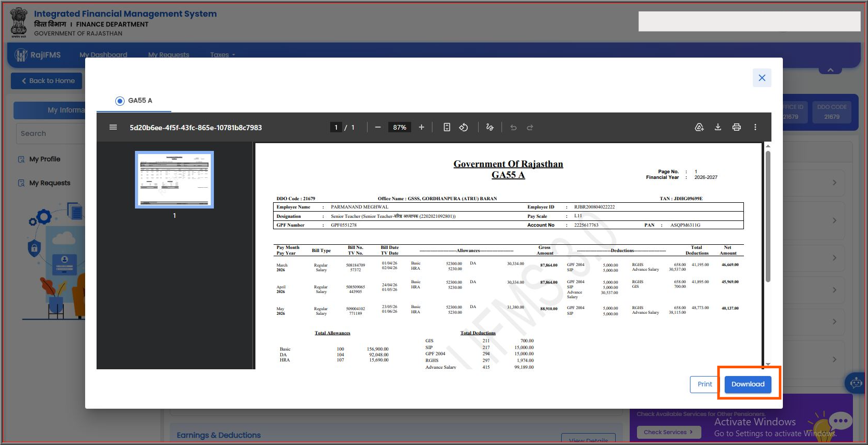Close the GA55 A dialog
The width and height of the screenshot is (868, 445).
pyautogui.click(x=762, y=78)
